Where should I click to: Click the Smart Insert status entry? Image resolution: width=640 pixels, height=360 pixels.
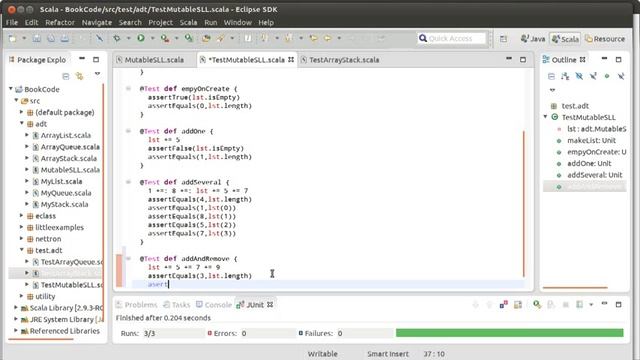tap(387, 354)
